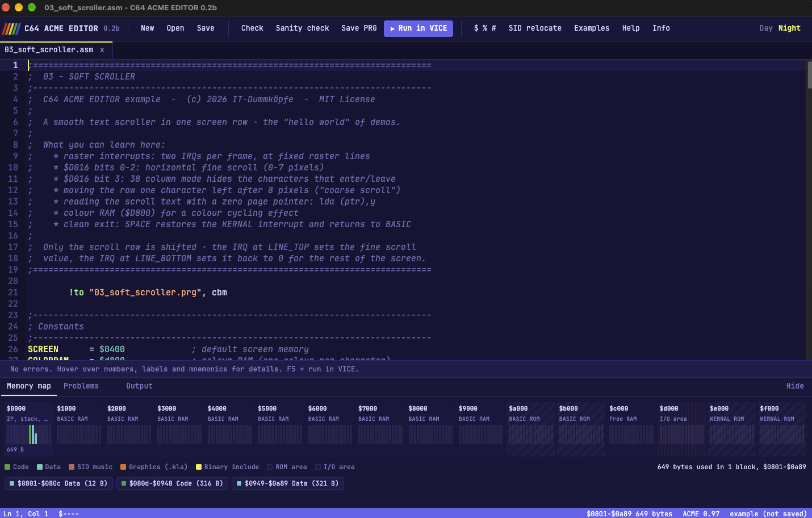Click the '; Constants' comment line
This screenshot has height=518, width=812.
click(x=56, y=327)
